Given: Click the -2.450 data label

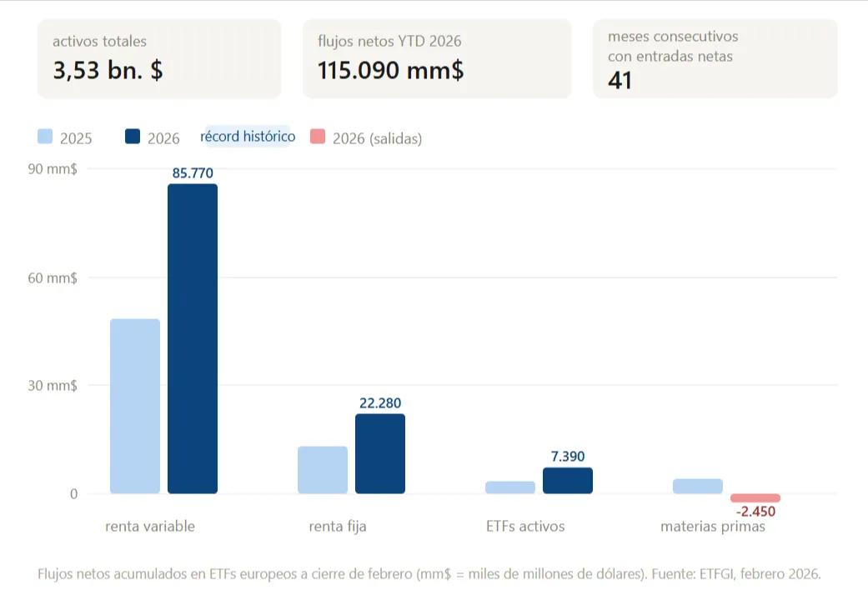Looking at the screenshot, I should pyautogui.click(x=756, y=511).
